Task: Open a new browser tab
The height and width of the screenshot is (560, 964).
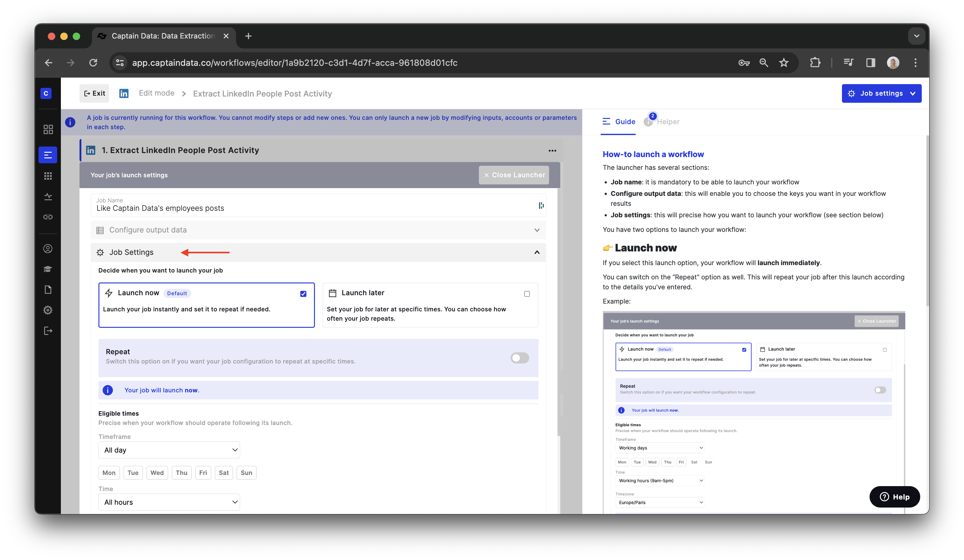Action: point(248,36)
